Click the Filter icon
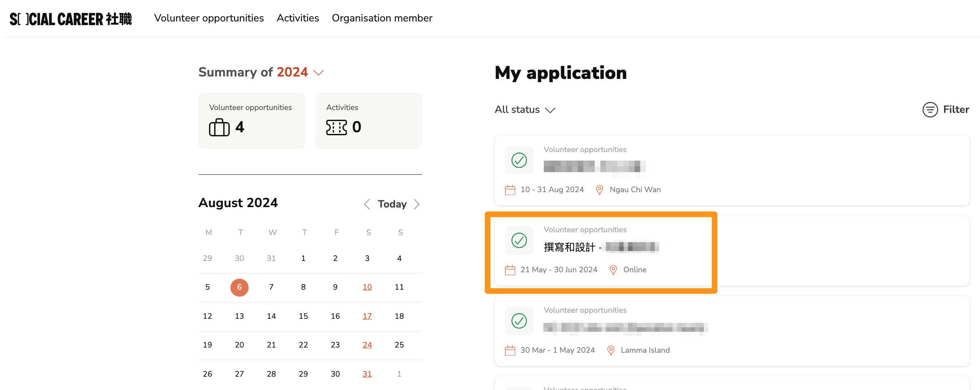 coord(930,110)
